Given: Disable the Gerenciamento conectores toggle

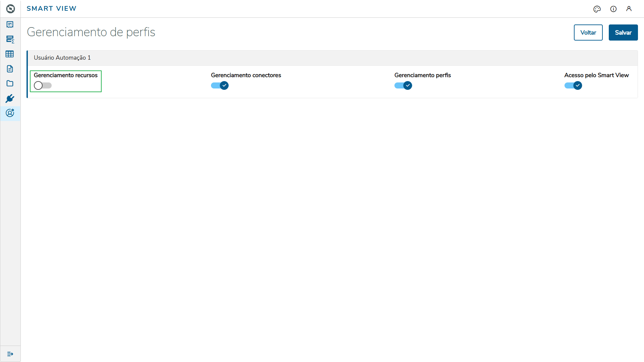Looking at the screenshot, I should [x=220, y=85].
